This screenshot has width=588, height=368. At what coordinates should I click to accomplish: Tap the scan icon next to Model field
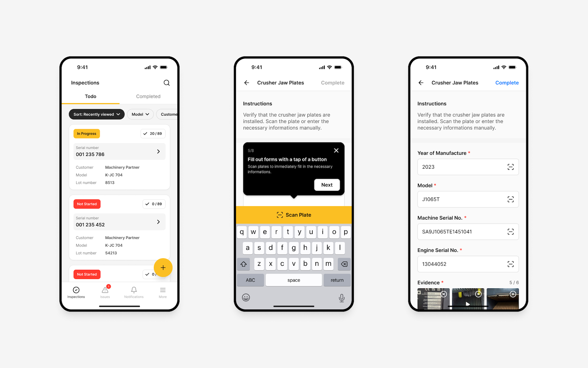511,199
